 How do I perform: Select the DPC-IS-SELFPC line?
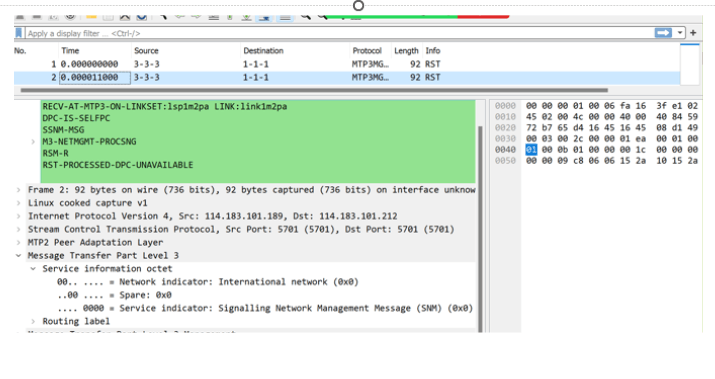tap(76, 119)
